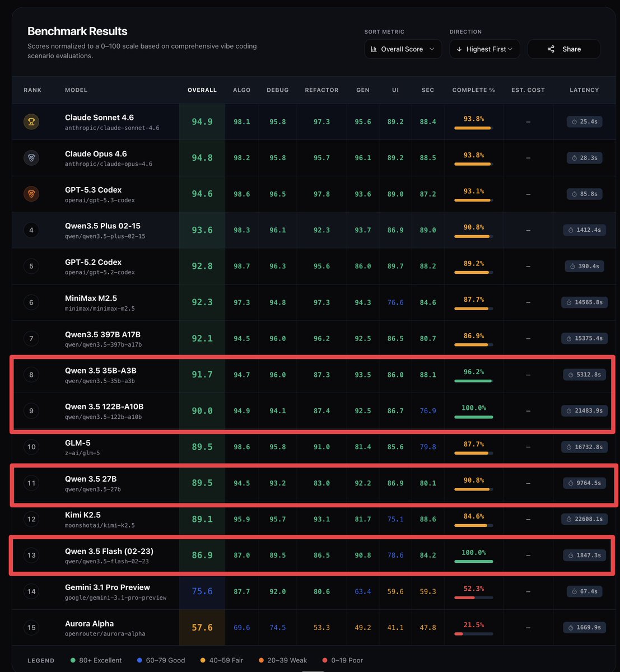Click overall score 57.6 for Aurora Alpha
Viewport: 620px width, 672px height.
pyautogui.click(x=202, y=627)
